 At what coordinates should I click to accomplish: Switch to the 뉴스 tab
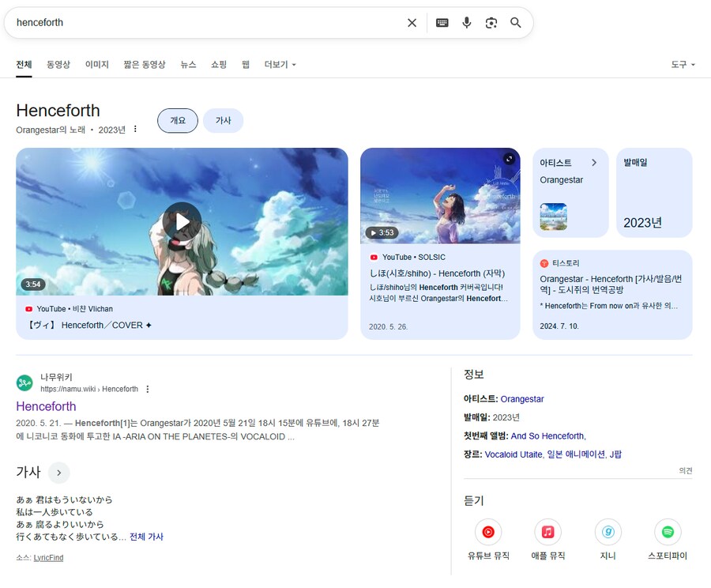click(x=188, y=65)
